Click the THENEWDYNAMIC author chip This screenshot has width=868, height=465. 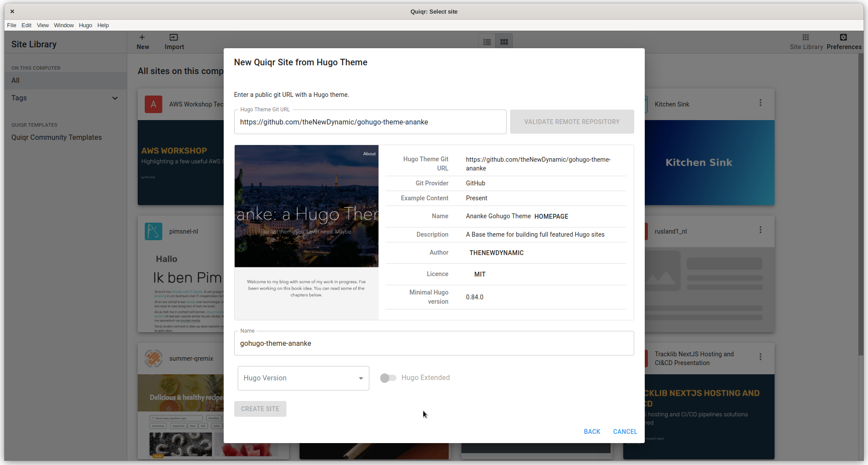[497, 253]
